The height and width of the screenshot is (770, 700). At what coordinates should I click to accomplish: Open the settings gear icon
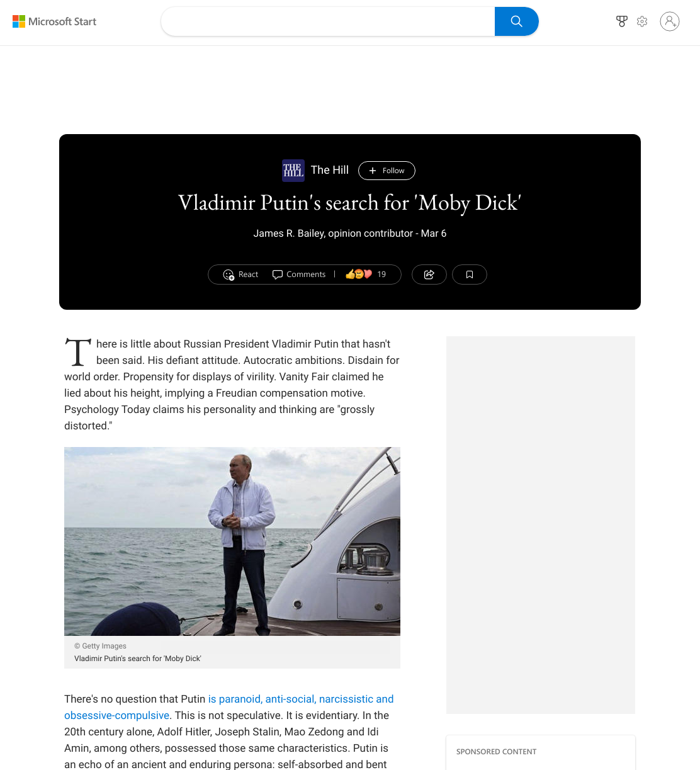click(x=642, y=21)
